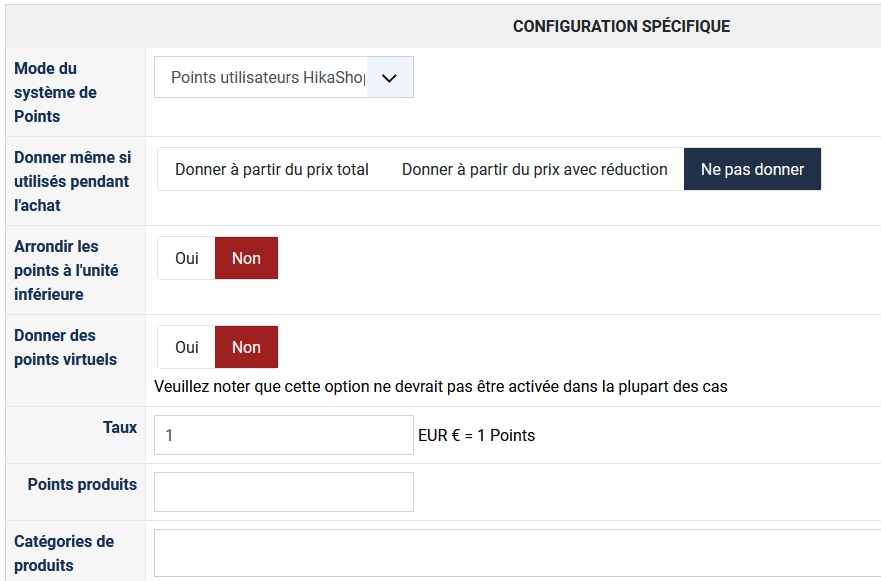Choose 'Donner à partir du prix avec réduction'
Screen dimensions: 881x581
click(534, 170)
